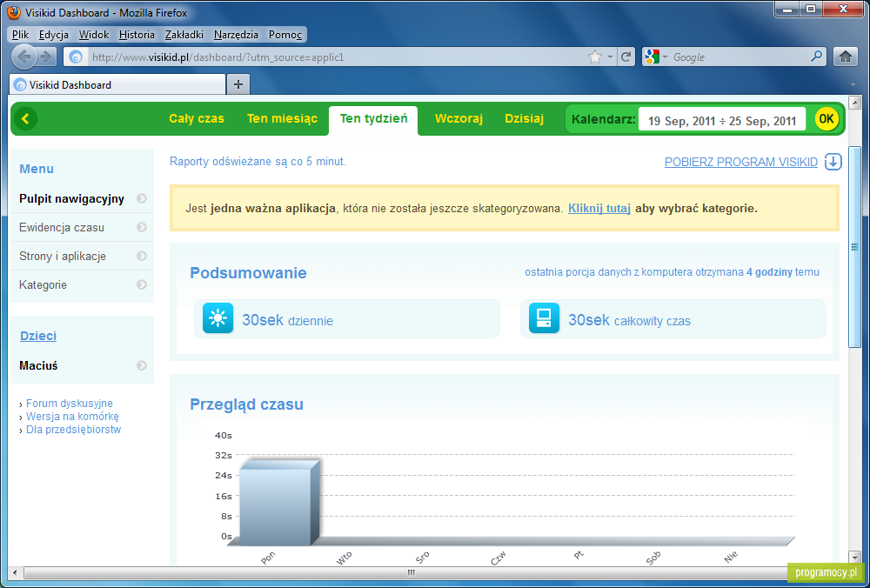The height and width of the screenshot is (588, 870).
Task: Reload the page with the refresh icon
Action: click(626, 57)
